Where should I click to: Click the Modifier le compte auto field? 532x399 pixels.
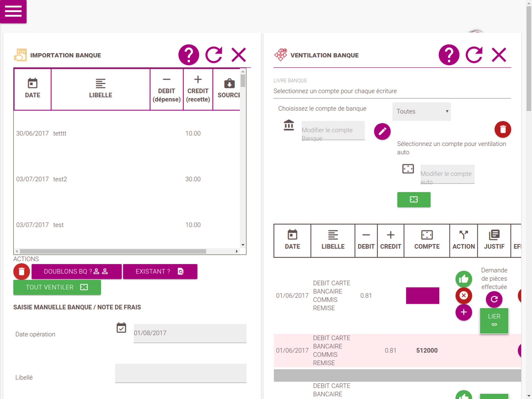coord(447,174)
